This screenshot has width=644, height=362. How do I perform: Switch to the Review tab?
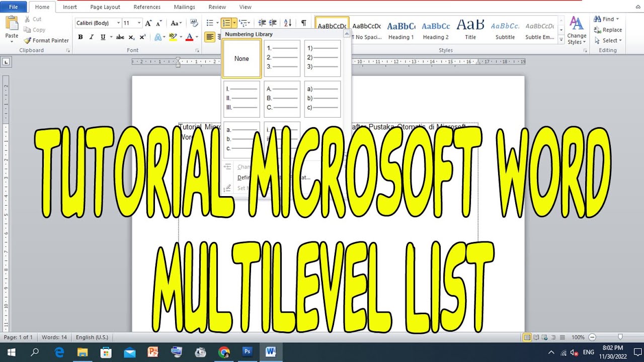coord(217,7)
